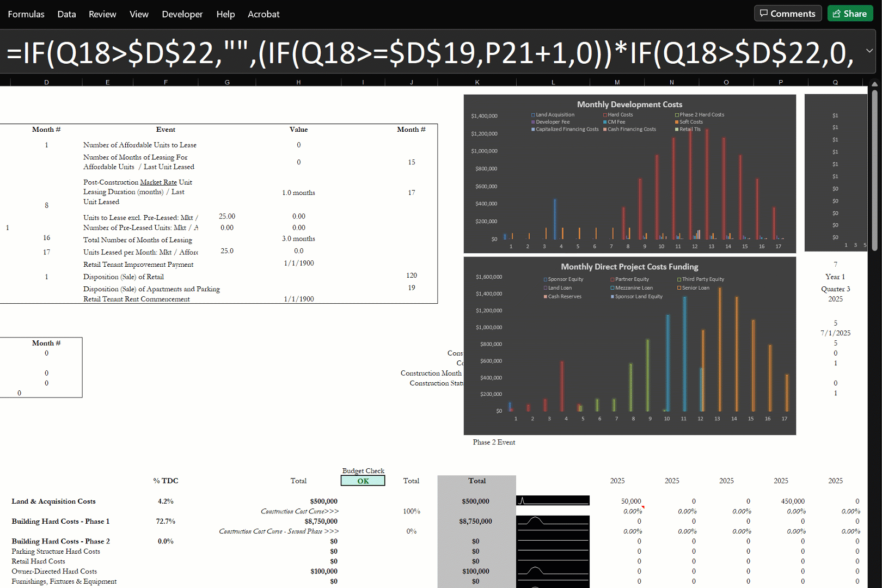The width and height of the screenshot is (882, 588).
Task: Click the Monthly Development Costs chart title
Action: (x=629, y=105)
